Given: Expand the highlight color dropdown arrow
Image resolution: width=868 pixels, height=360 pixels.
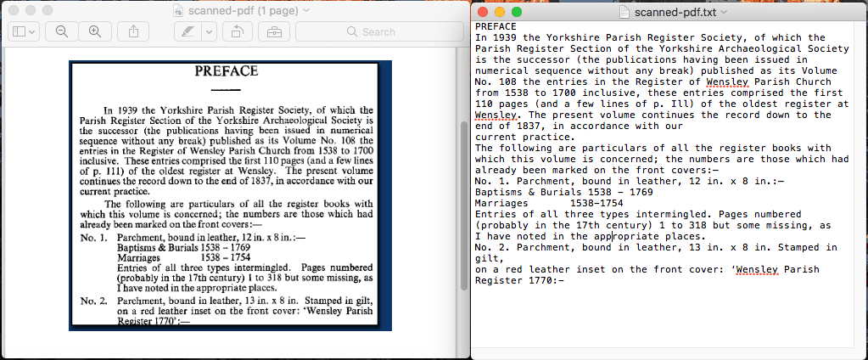Looking at the screenshot, I should pyautogui.click(x=209, y=31).
